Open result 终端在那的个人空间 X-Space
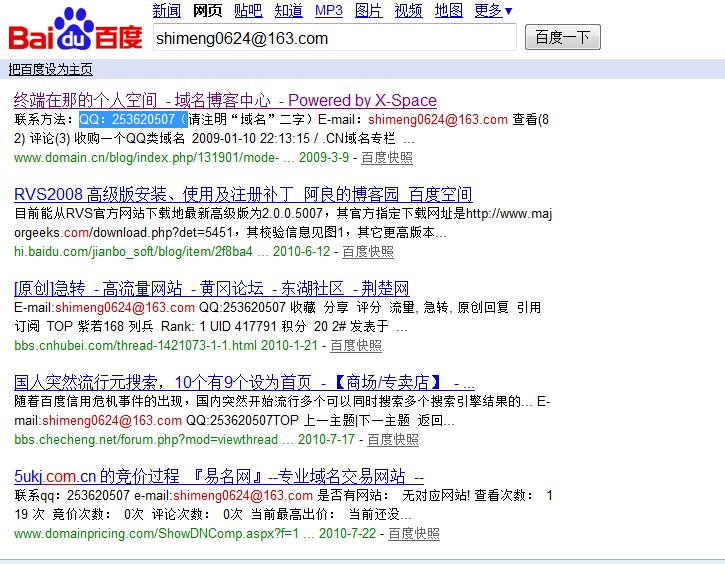This screenshot has height=564, width=725. click(225, 100)
